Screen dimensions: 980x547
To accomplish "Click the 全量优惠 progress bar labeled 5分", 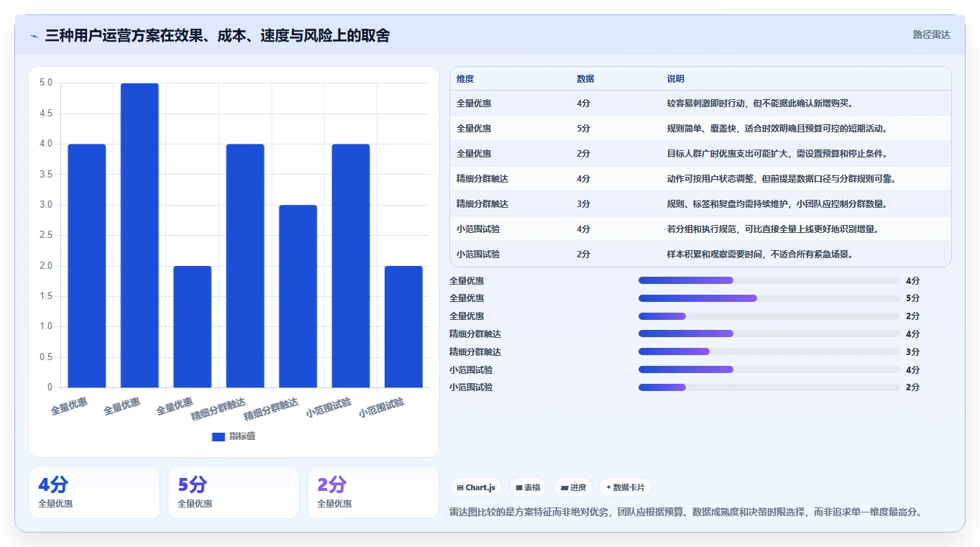I will (769, 298).
